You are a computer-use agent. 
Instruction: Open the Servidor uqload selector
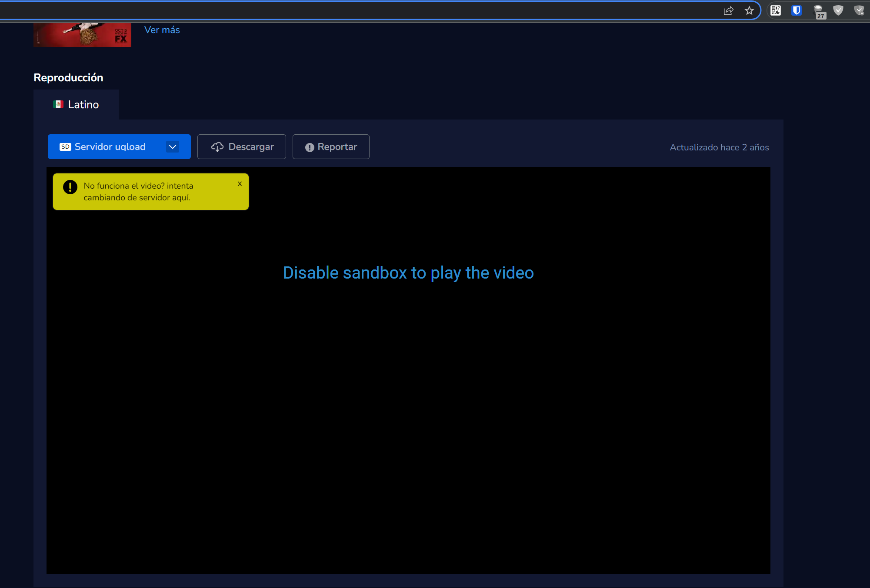[110, 147]
